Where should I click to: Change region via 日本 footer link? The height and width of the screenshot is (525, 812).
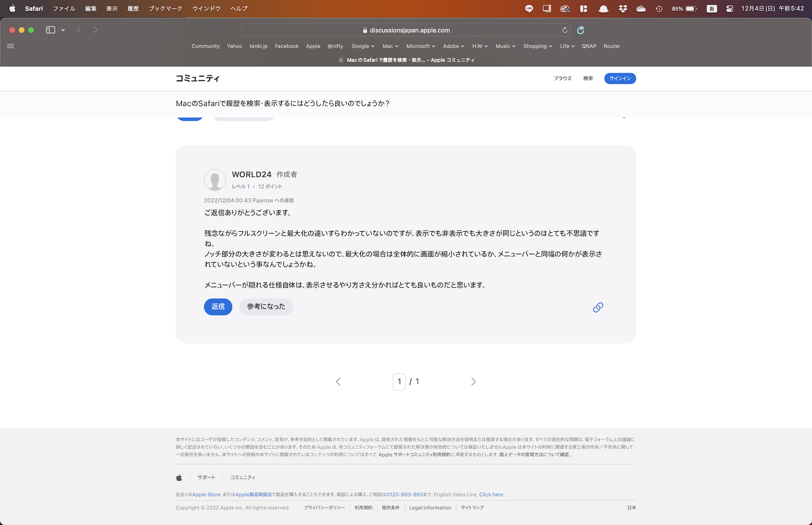[x=632, y=508]
